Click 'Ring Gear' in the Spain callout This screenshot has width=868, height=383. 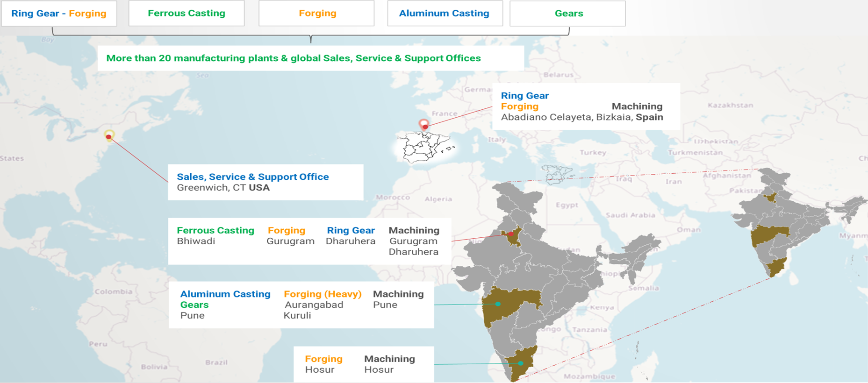pyautogui.click(x=525, y=96)
